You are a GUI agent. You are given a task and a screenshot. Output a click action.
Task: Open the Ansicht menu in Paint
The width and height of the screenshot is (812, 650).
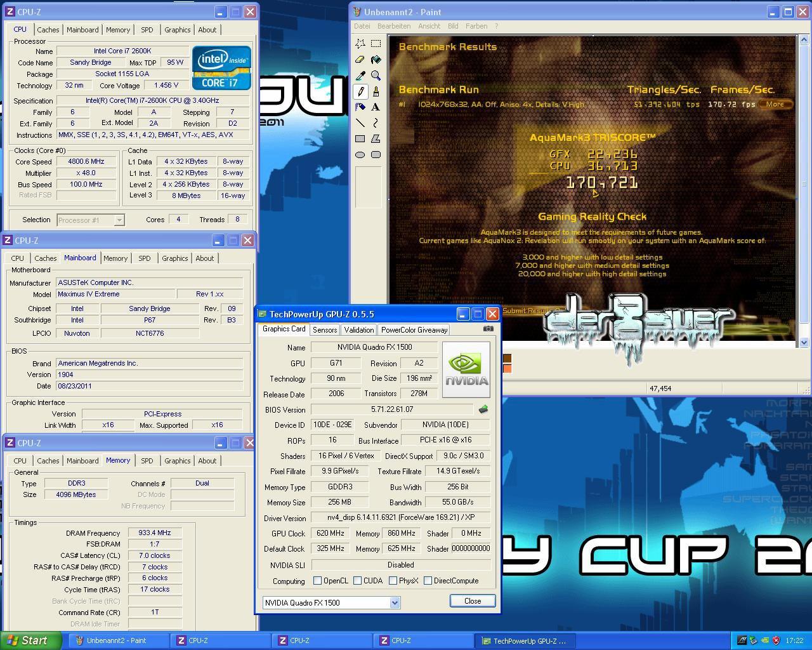click(429, 26)
